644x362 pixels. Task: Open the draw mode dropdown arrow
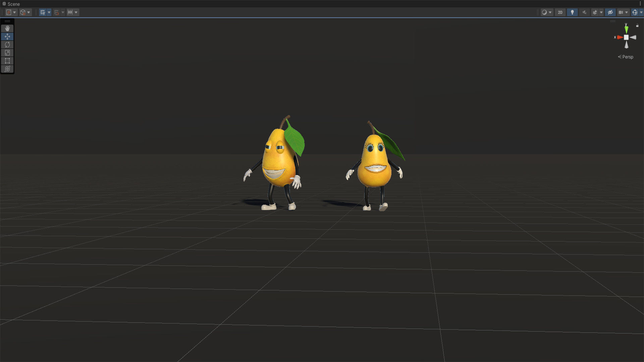pos(550,12)
